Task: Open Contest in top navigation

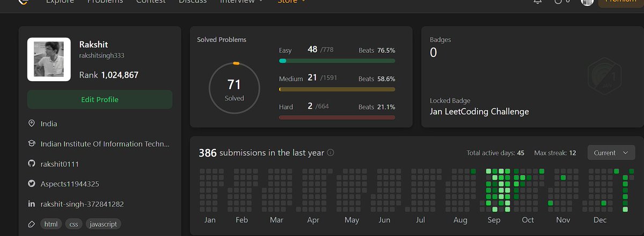Action: tap(151, 2)
